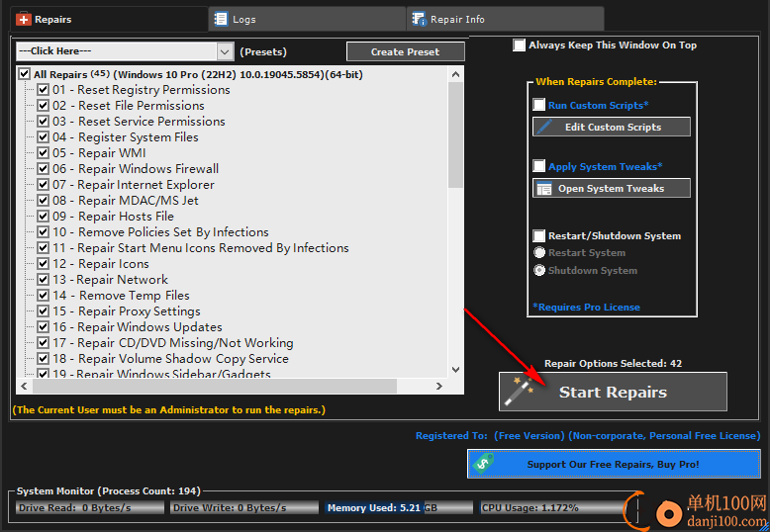Uncheck 08 - Repair MDAC/MS Jet
Screen dimensions: 770x532
tap(44, 200)
